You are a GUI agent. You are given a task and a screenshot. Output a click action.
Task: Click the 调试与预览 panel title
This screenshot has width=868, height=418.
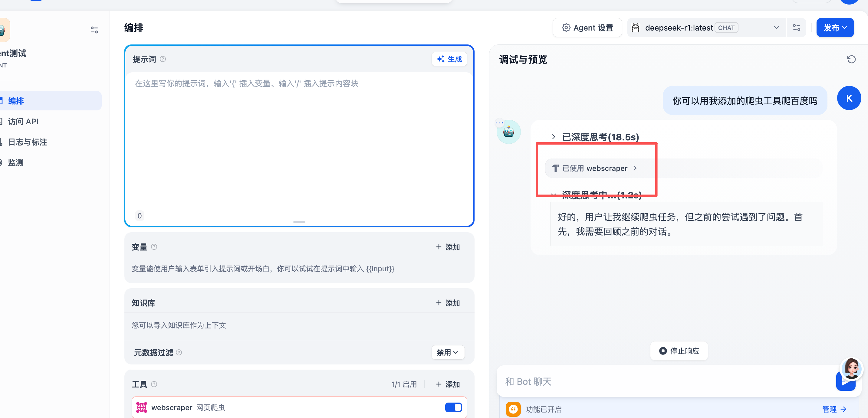point(523,60)
